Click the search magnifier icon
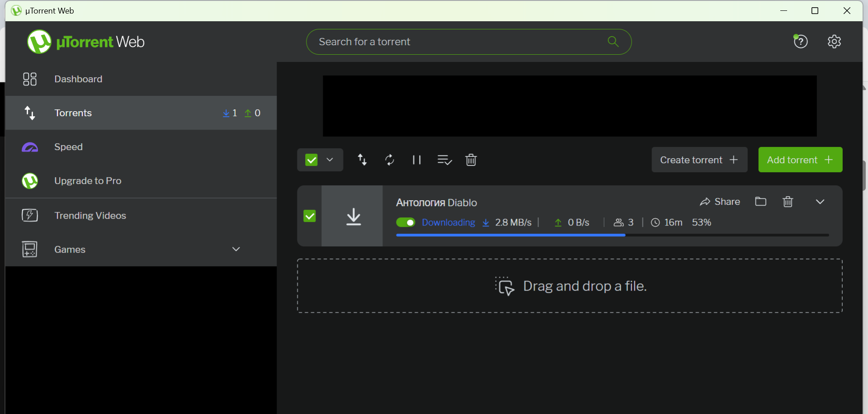868x414 pixels. (x=613, y=42)
